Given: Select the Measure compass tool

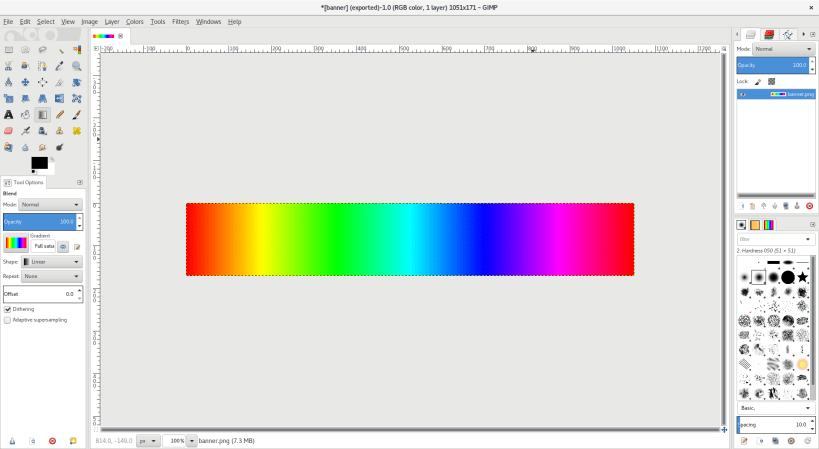Looking at the screenshot, I should [8, 82].
